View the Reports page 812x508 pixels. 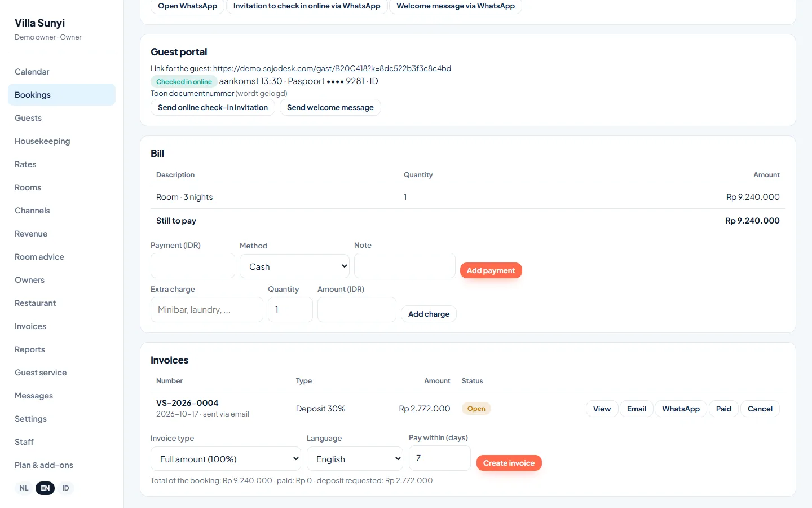click(x=61, y=349)
